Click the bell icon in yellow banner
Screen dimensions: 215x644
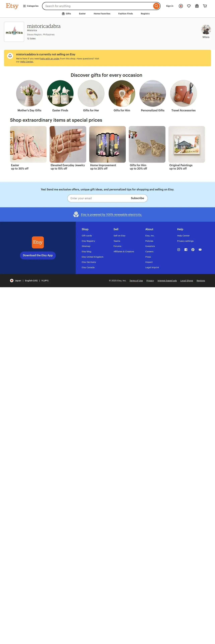coord(10,56)
